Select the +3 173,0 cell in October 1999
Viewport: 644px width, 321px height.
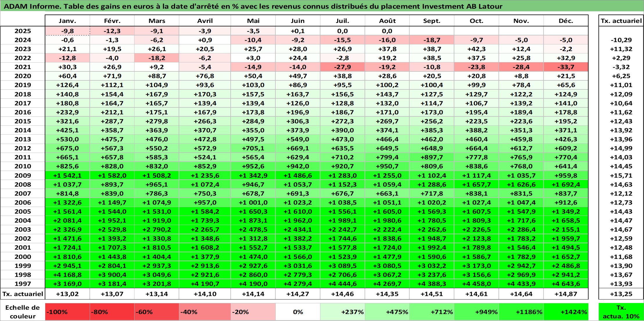tap(476, 266)
